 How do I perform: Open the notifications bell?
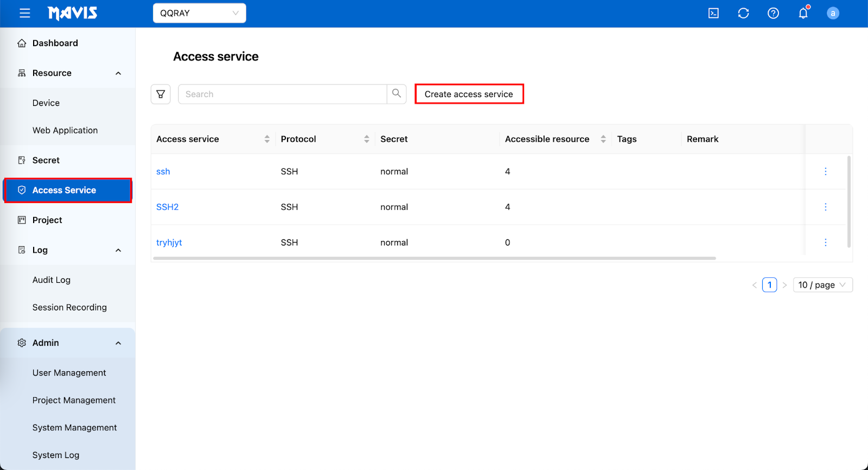click(803, 13)
